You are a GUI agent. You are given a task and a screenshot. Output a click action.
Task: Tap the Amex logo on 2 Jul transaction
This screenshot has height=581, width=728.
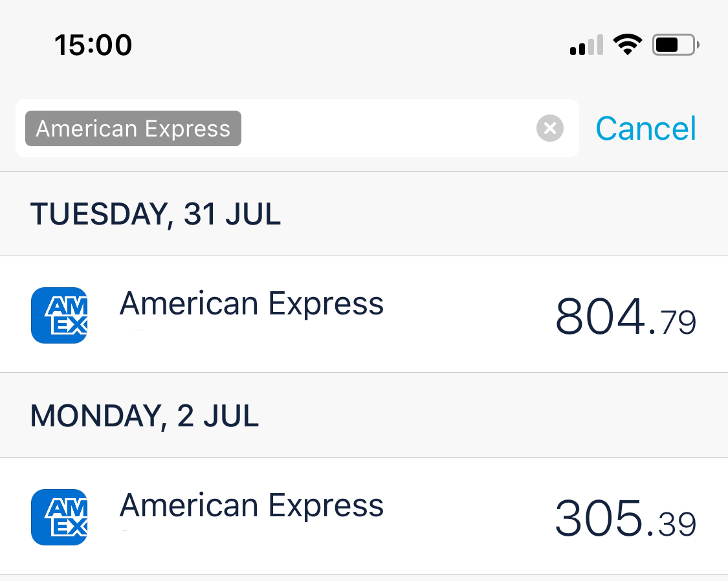(59, 517)
